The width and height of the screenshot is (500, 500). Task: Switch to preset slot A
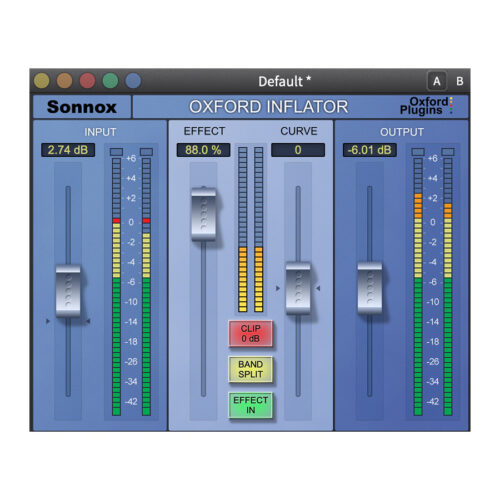tap(437, 81)
